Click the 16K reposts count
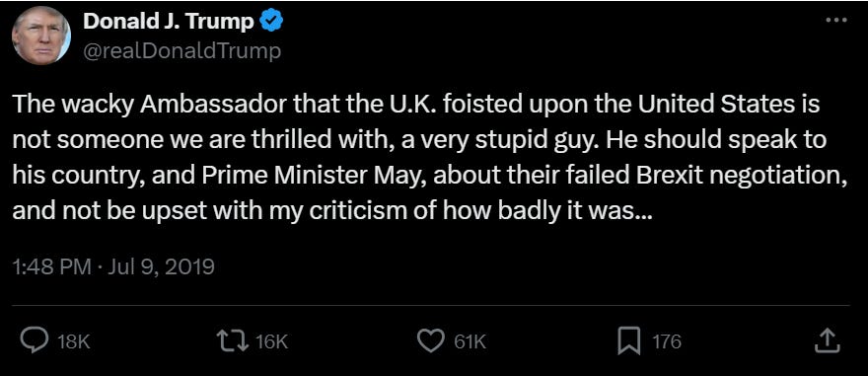 click(x=272, y=341)
